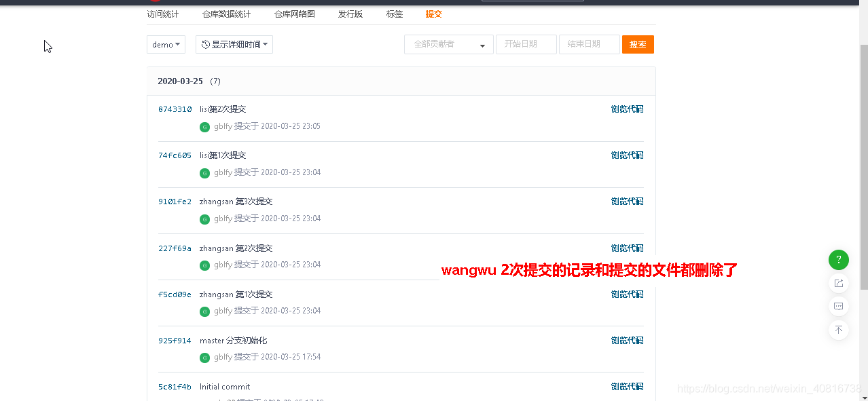Click 浏览代码 for commit 9101fe2

click(x=627, y=202)
